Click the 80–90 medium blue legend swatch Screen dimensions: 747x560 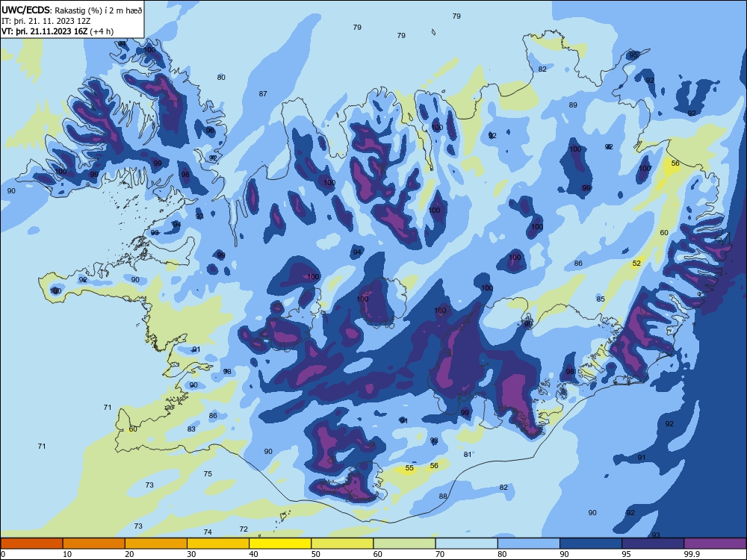pos(529,544)
